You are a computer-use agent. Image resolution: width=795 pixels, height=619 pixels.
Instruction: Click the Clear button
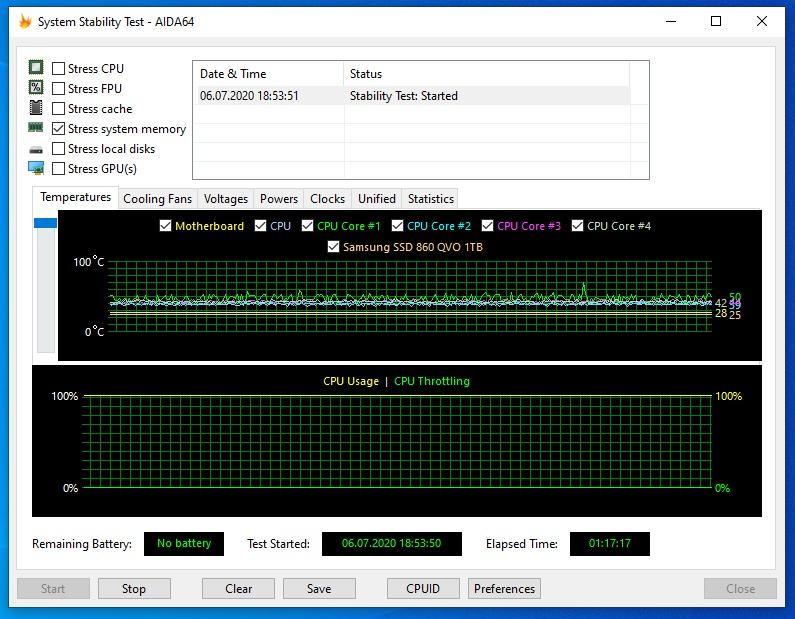point(238,589)
